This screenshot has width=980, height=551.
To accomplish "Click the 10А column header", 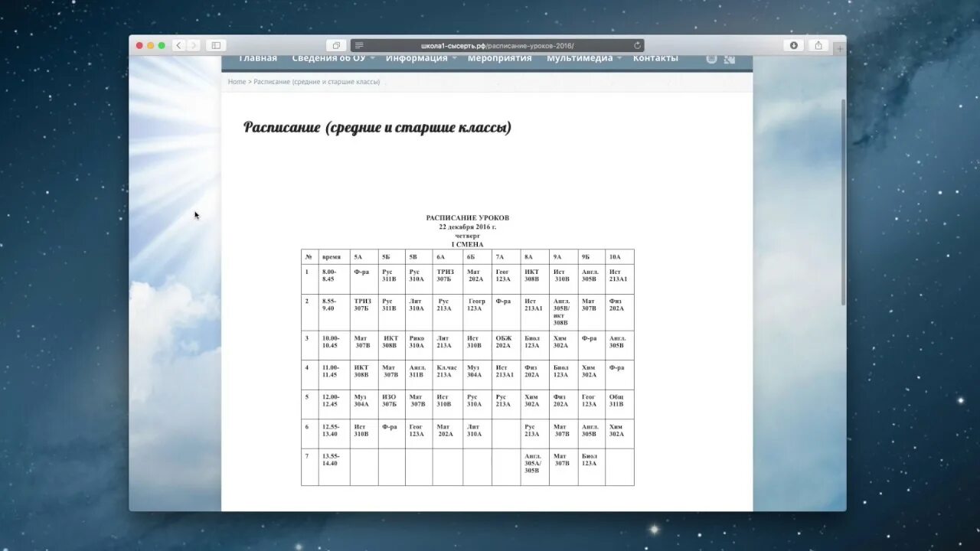I will (619, 257).
